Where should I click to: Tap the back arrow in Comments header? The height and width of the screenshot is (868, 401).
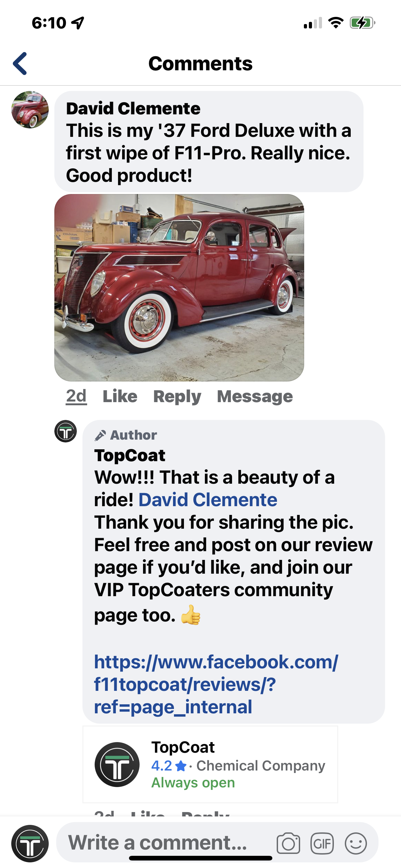pos(20,63)
